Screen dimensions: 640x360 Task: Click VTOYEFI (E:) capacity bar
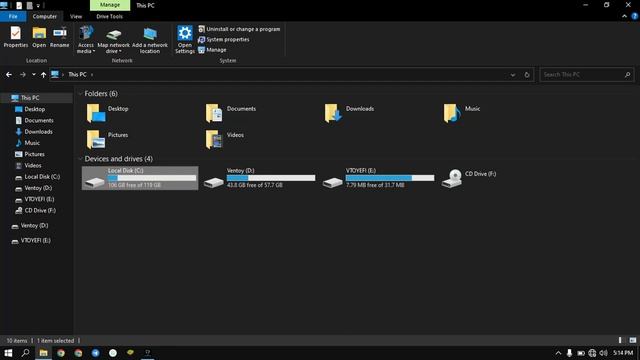click(x=390, y=178)
